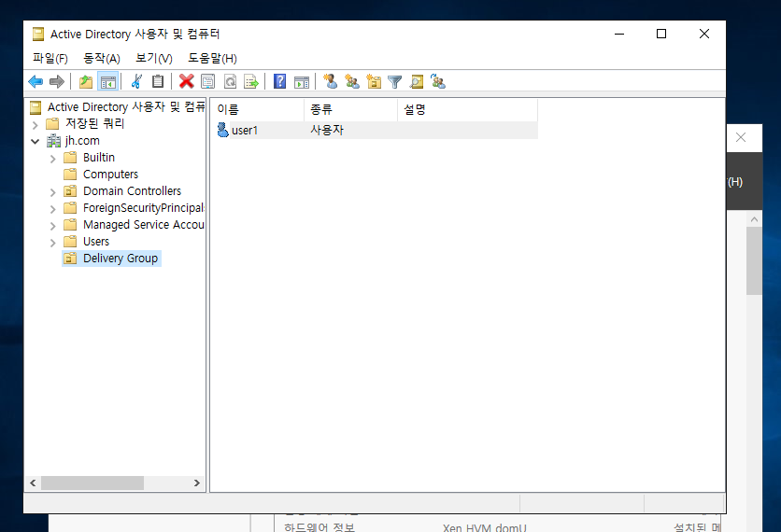Viewport: 781px width, 532px height.
Task: Click the Active Directory title bar icon
Action: coord(38,34)
